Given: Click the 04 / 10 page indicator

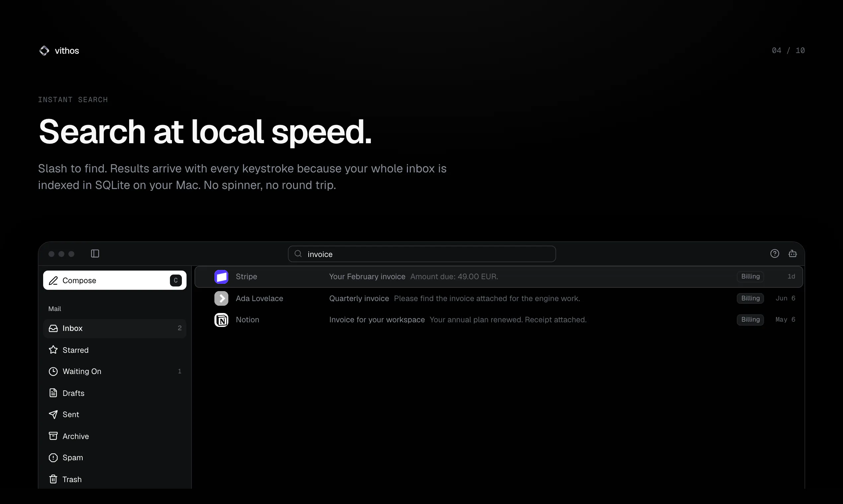Looking at the screenshot, I should click(x=788, y=51).
